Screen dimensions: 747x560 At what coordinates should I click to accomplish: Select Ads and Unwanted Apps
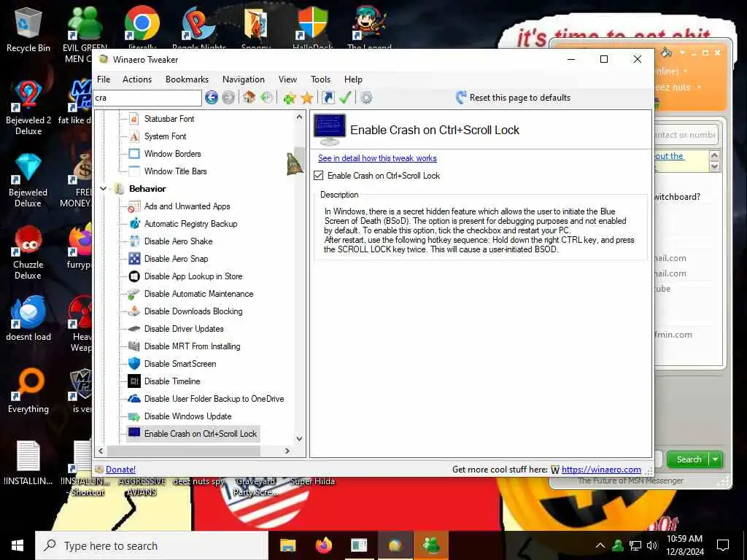pyautogui.click(x=187, y=206)
